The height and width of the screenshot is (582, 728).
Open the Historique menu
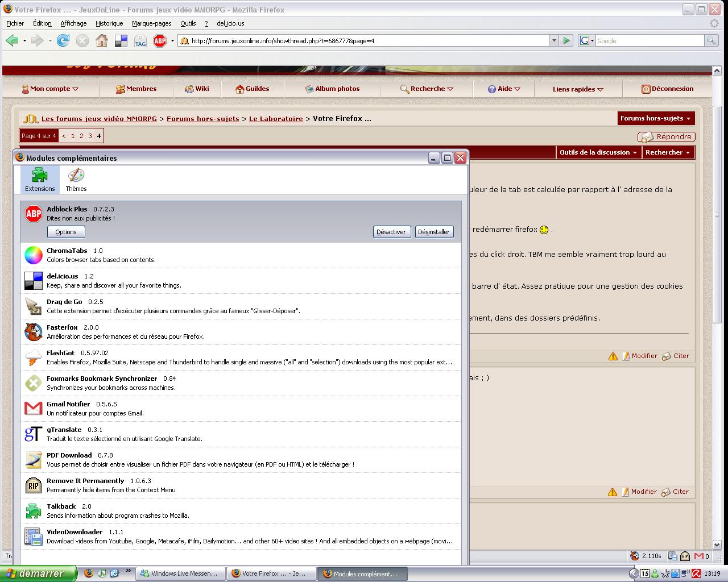tap(109, 23)
